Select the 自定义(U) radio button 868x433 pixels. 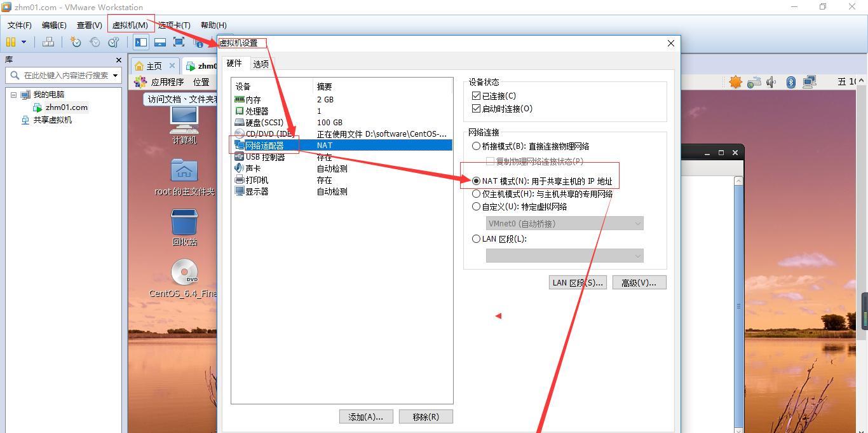coord(476,207)
